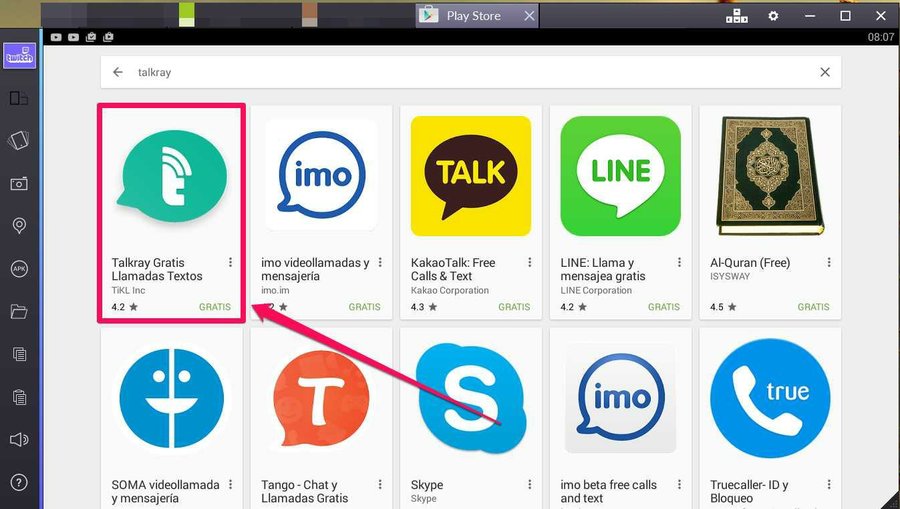This screenshot has width=900, height=509.
Task: Open the Skype app icon
Action: pos(471,398)
